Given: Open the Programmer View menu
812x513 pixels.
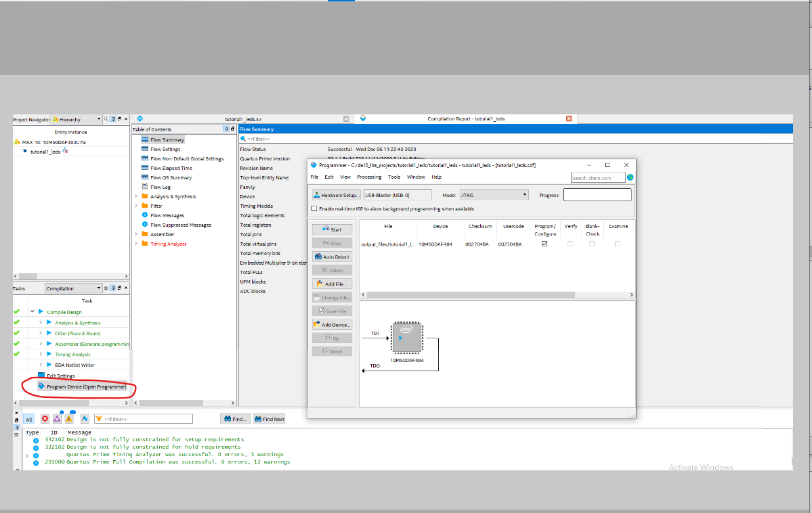Looking at the screenshot, I should [x=345, y=177].
